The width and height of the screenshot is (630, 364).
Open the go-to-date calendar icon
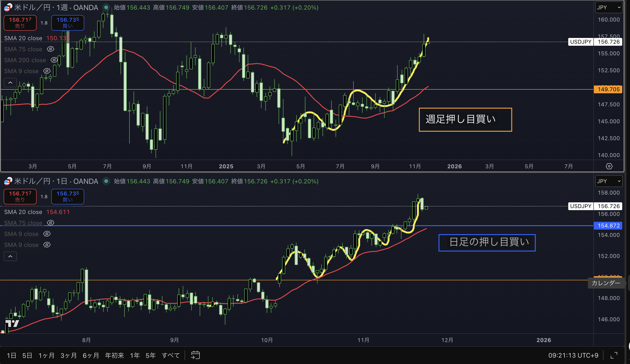pyautogui.click(x=195, y=355)
